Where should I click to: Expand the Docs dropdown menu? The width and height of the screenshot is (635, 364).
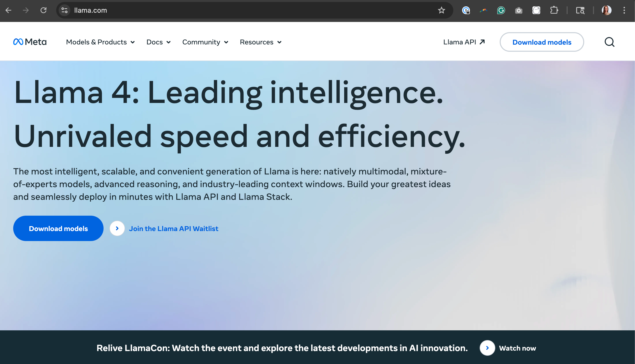click(158, 42)
